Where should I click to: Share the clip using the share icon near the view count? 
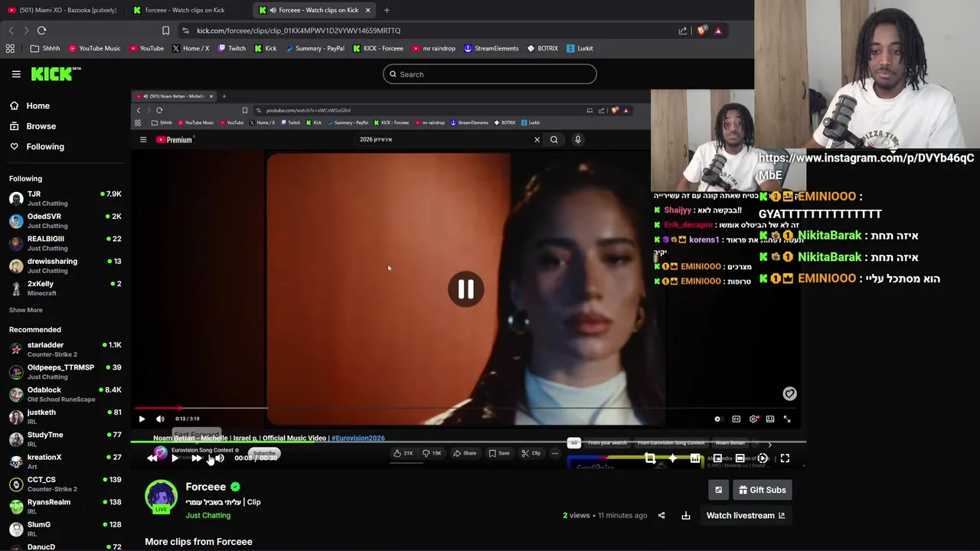coord(661,516)
